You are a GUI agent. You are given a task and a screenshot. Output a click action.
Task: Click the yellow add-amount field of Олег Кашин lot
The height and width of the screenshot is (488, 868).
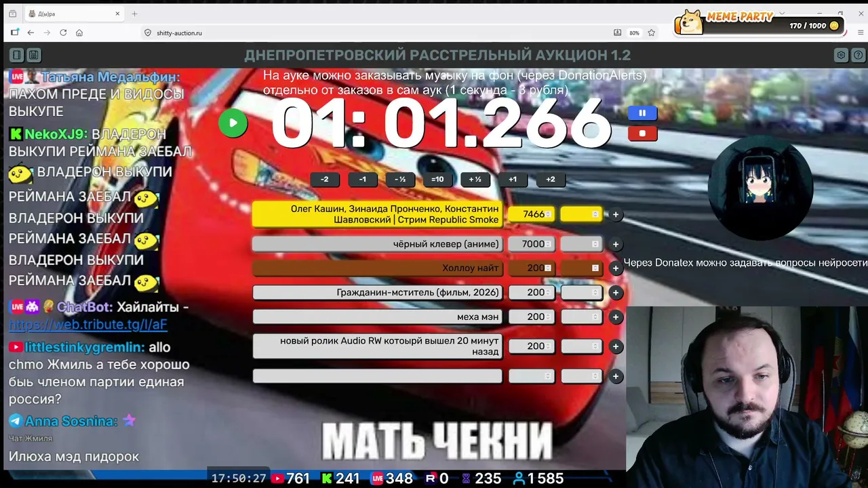(x=582, y=214)
